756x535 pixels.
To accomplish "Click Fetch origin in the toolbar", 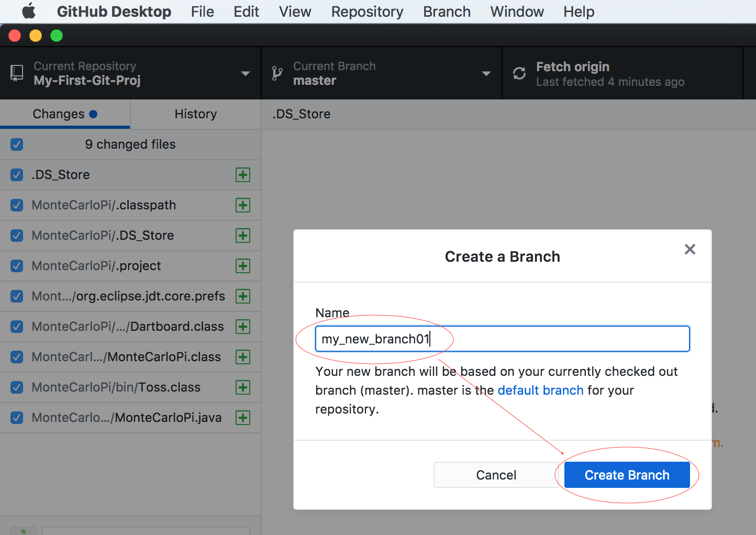I will click(x=622, y=73).
